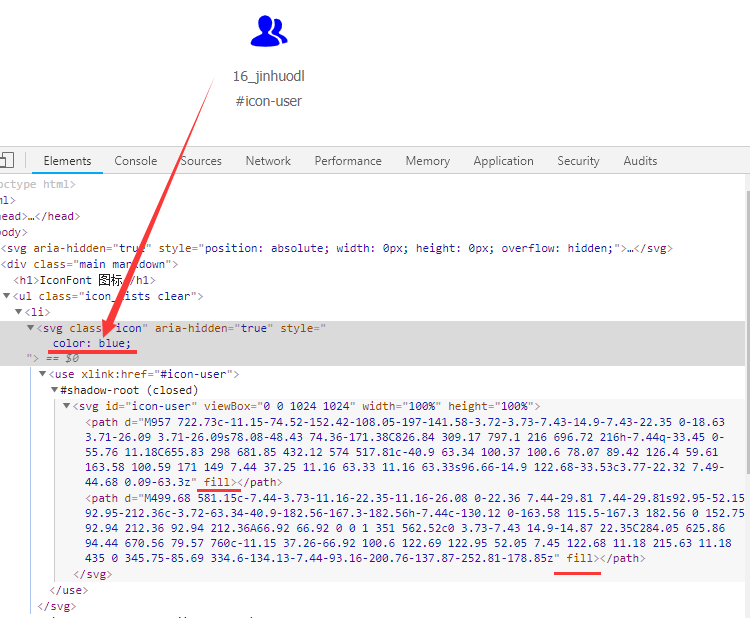Select the head element row
The height and width of the screenshot is (618, 750).
pos(372,216)
